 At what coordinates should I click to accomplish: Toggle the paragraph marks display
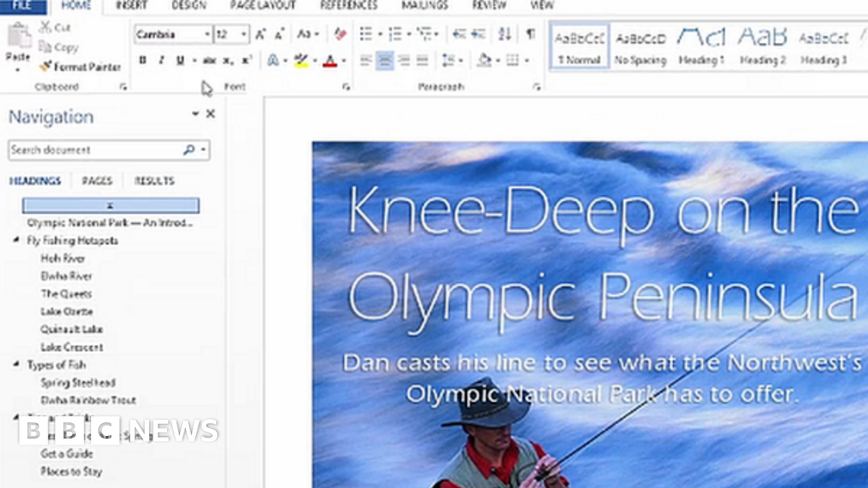point(531,33)
